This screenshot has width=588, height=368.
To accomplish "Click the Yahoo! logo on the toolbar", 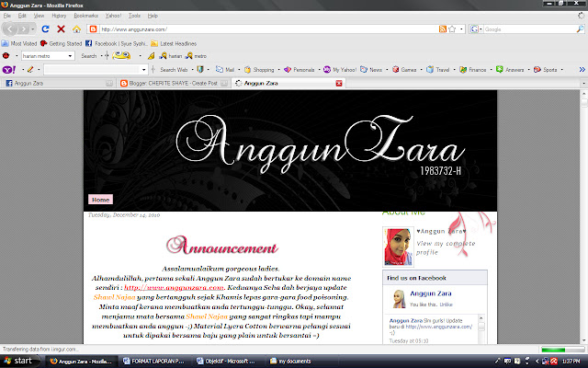I will coord(9,70).
